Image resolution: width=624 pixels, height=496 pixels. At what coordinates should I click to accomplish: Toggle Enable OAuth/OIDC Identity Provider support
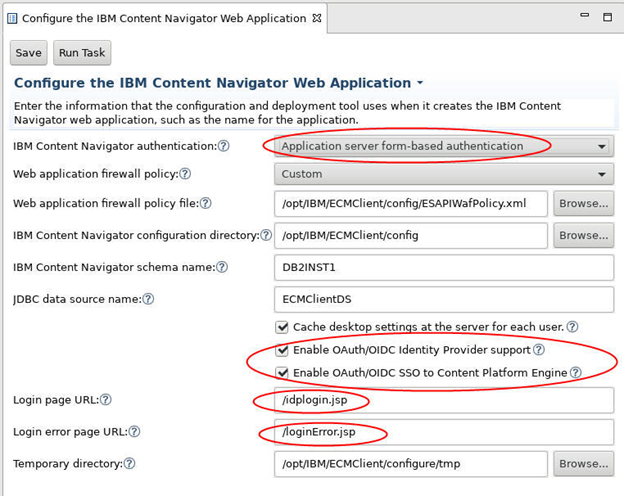click(282, 350)
